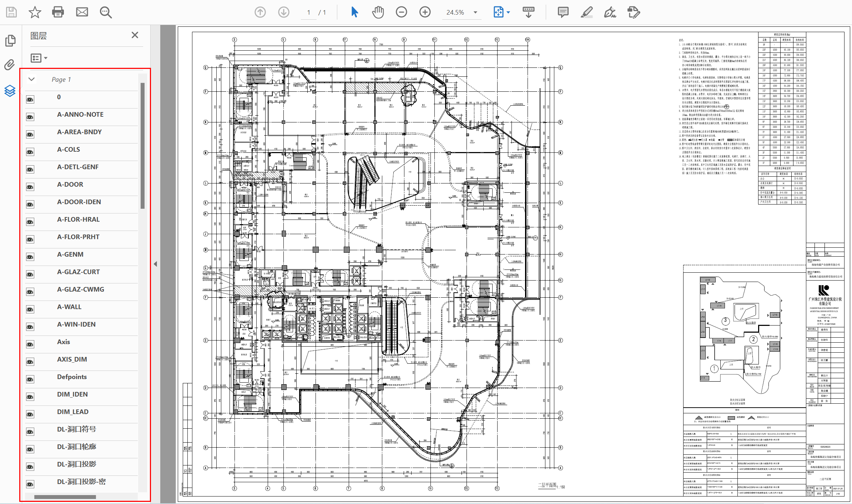Screen dimensions: 852x504
Task: Open the zoom level dropdown arrow
Action: (x=475, y=12)
